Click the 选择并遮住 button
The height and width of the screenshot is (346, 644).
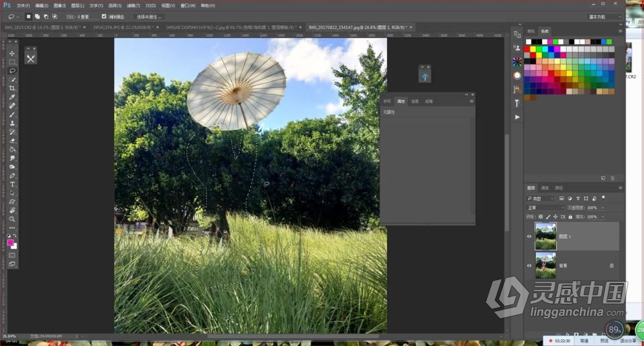(149, 16)
